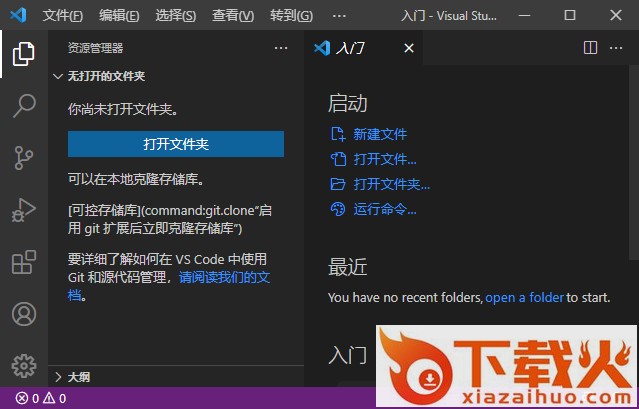The width and height of the screenshot is (639, 409).
Task: Click the VS Code icon on 入门 tab
Action: (322, 48)
